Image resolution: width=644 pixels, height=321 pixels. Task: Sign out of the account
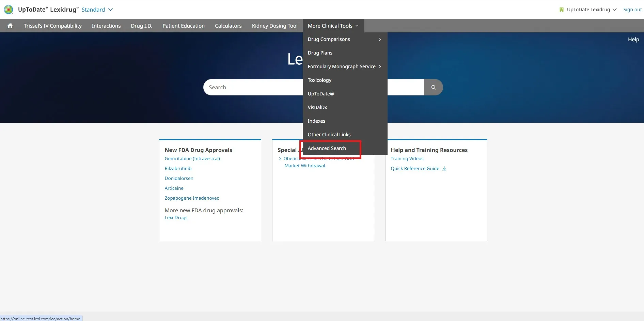pos(632,10)
